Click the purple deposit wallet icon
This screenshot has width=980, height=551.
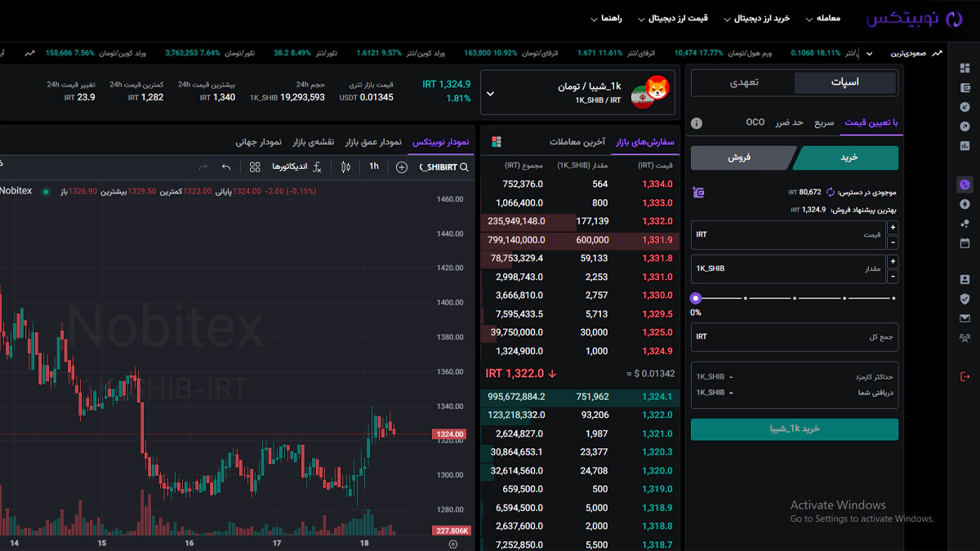[697, 193]
